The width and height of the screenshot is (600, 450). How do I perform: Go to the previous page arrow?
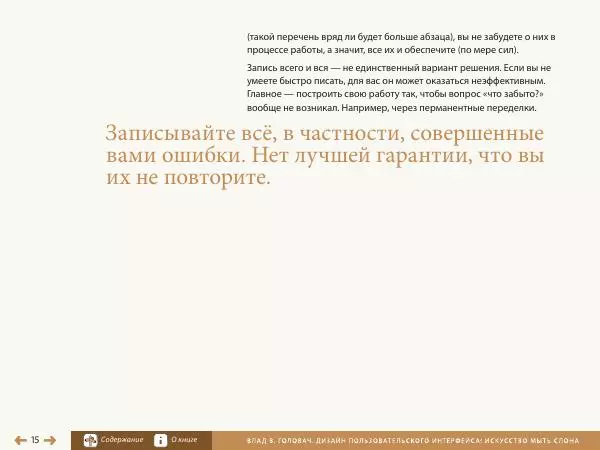click(20, 440)
